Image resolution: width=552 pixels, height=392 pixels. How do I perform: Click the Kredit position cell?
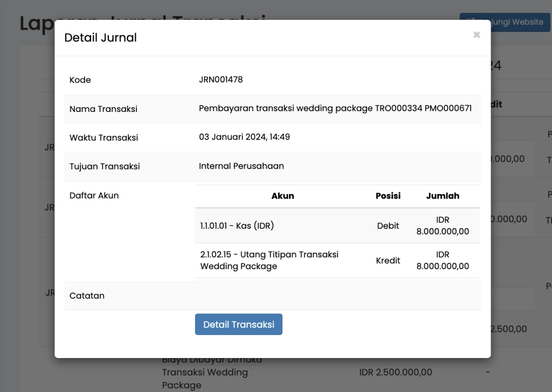click(x=388, y=261)
